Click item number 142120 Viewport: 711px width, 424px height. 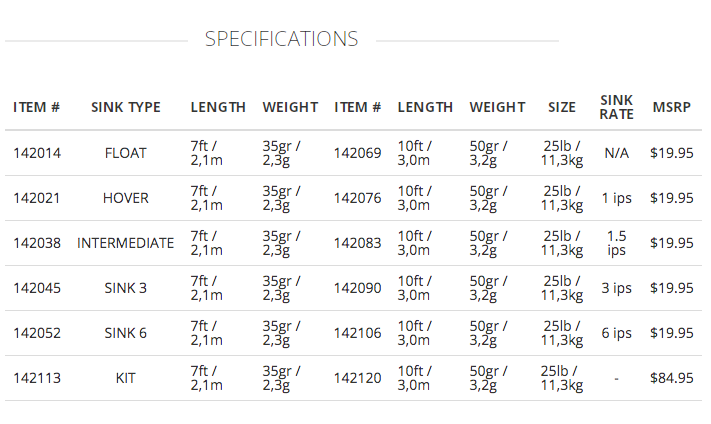coord(357,378)
